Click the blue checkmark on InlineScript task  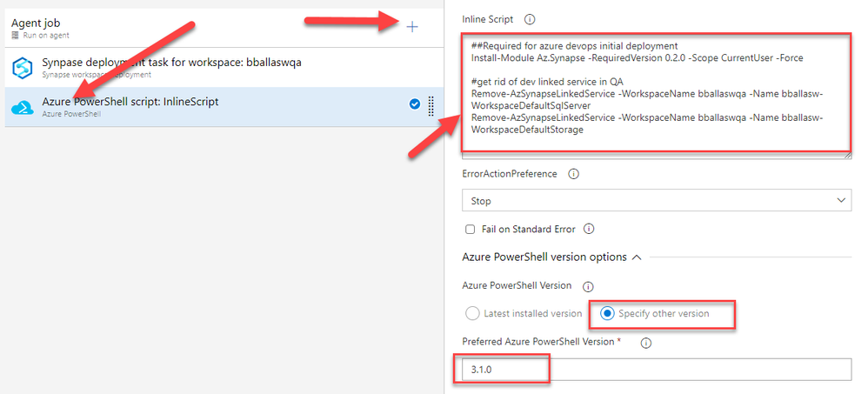point(414,104)
